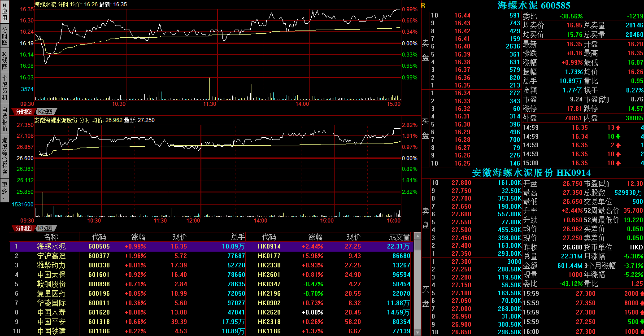
Task: Open the 应用 sidebar tab
Action: click(x=4, y=11)
